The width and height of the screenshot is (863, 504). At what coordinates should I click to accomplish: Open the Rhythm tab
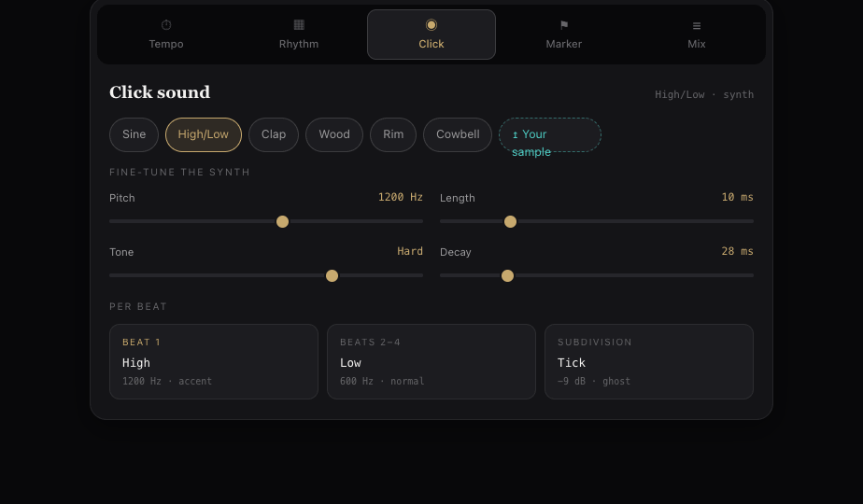(299, 35)
